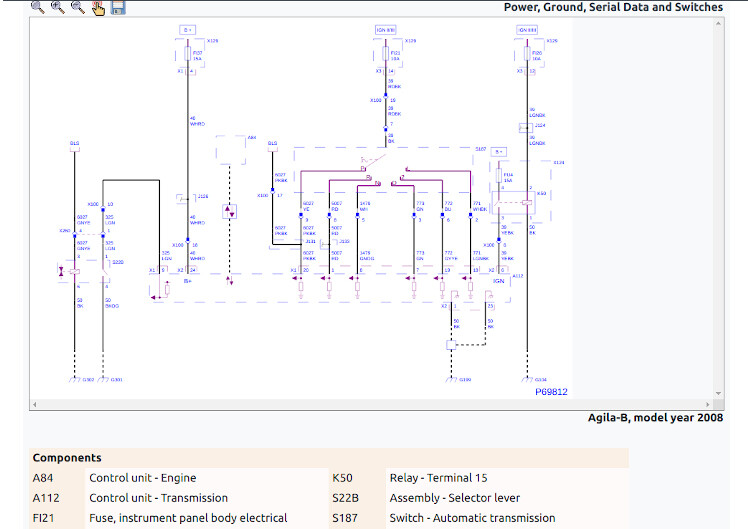Image resolution: width=748 pixels, height=529 pixels.
Task: Click title 'Power, Ground, Serial Data and Switches'
Action: [613, 7]
